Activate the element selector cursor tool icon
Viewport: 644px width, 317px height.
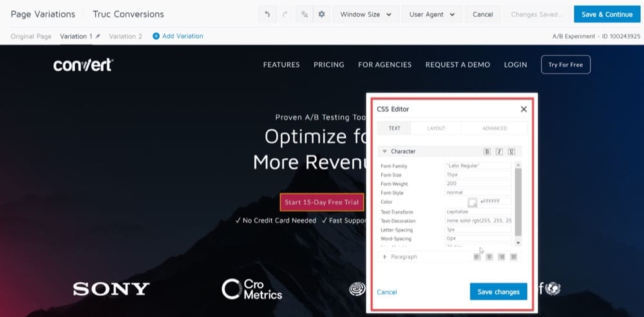click(x=305, y=14)
